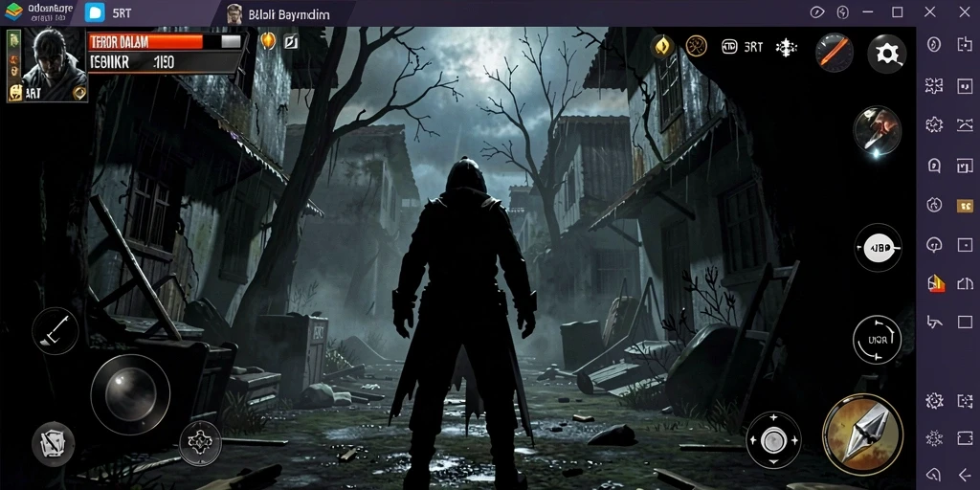Tap the gold eye badge on portrait corner
Screen dimensions: 980x490
click(x=79, y=93)
